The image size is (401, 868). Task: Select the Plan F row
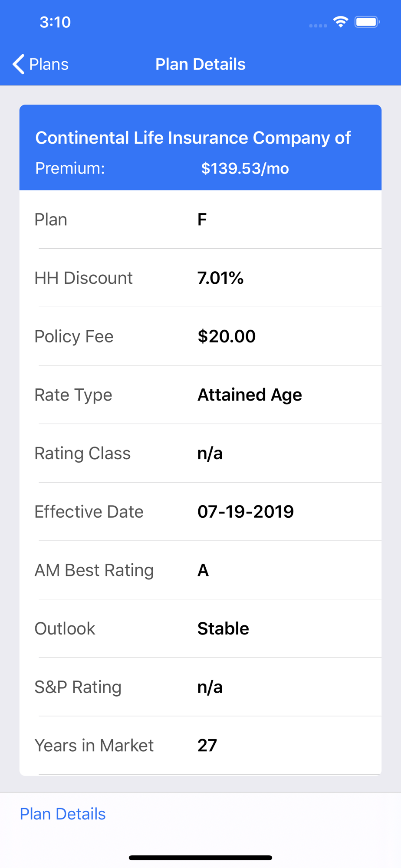[x=200, y=220]
